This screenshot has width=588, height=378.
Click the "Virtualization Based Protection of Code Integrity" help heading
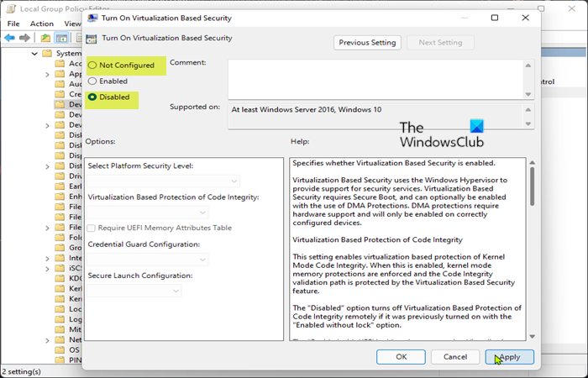point(378,239)
